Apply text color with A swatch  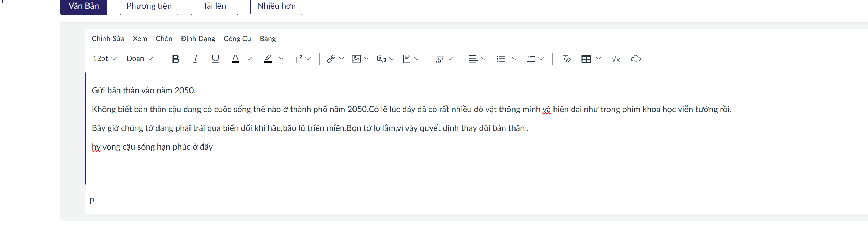(235, 59)
